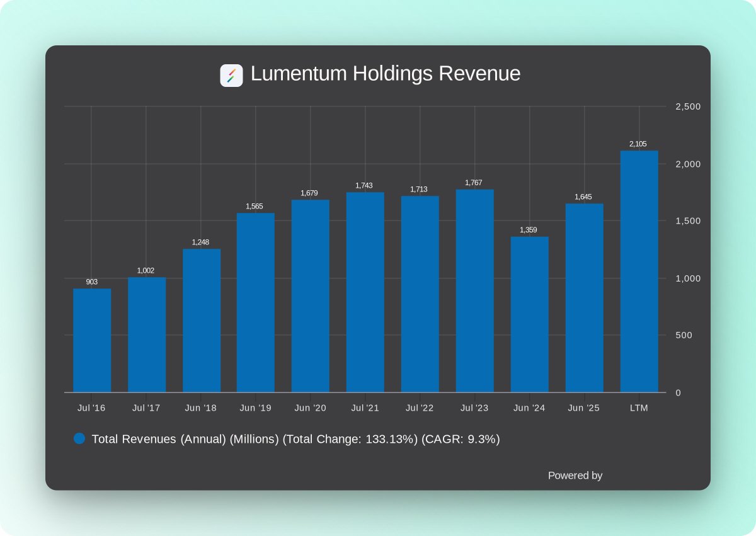Click the LTM x-axis label

point(639,408)
